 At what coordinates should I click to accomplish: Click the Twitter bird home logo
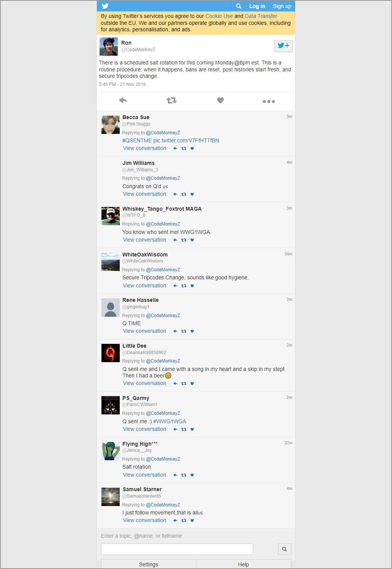tap(105, 6)
